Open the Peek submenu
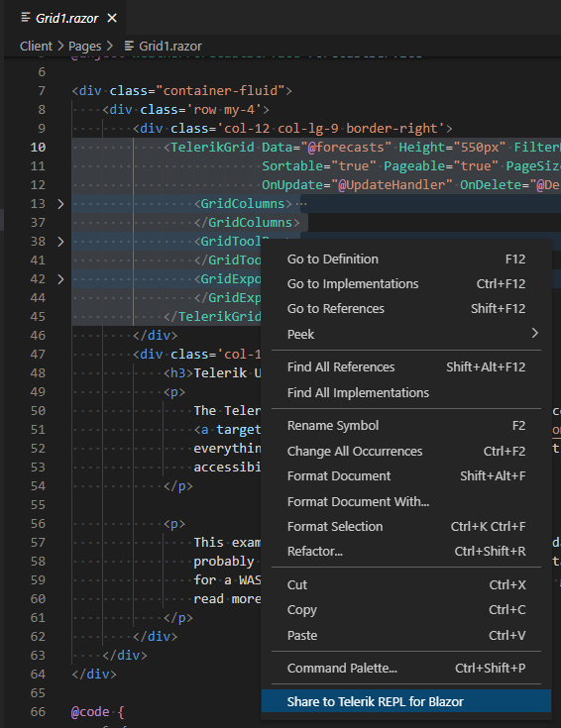This screenshot has height=728, width=561. click(406, 334)
